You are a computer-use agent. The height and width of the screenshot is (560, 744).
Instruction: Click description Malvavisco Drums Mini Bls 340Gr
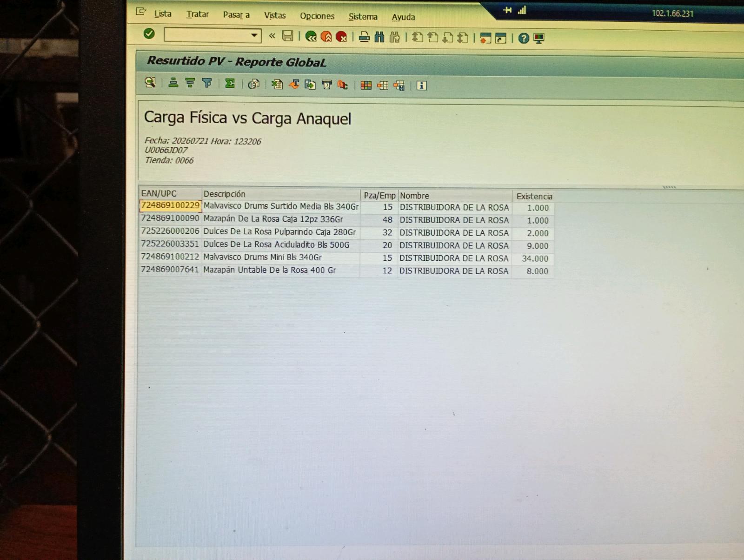coord(262,257)
